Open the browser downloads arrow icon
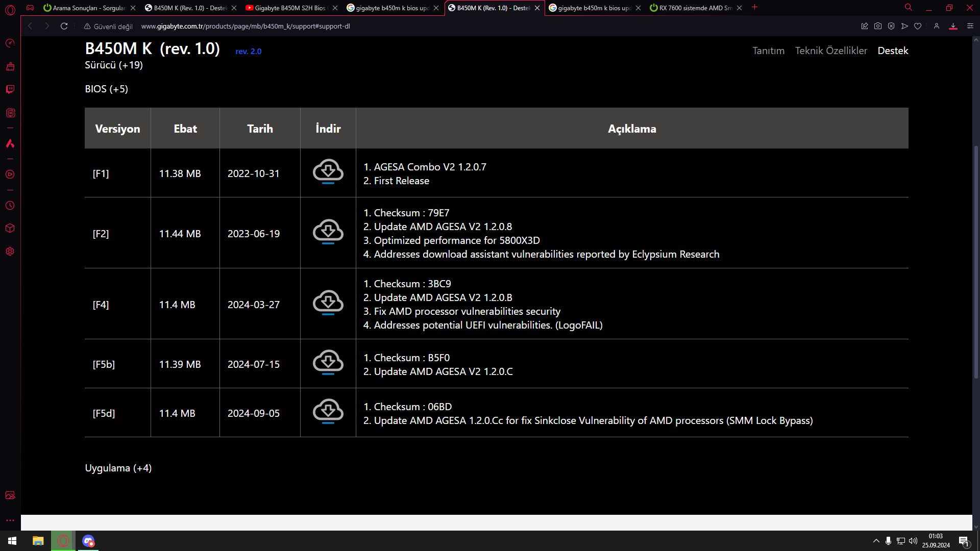The image size is (980, 551). coord(953,26)
